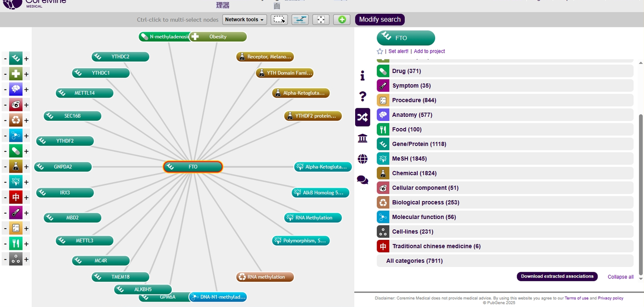Click the Collapse all link
Image resolution: width=644 pixels, height=307 pixels.
(621, 277)
